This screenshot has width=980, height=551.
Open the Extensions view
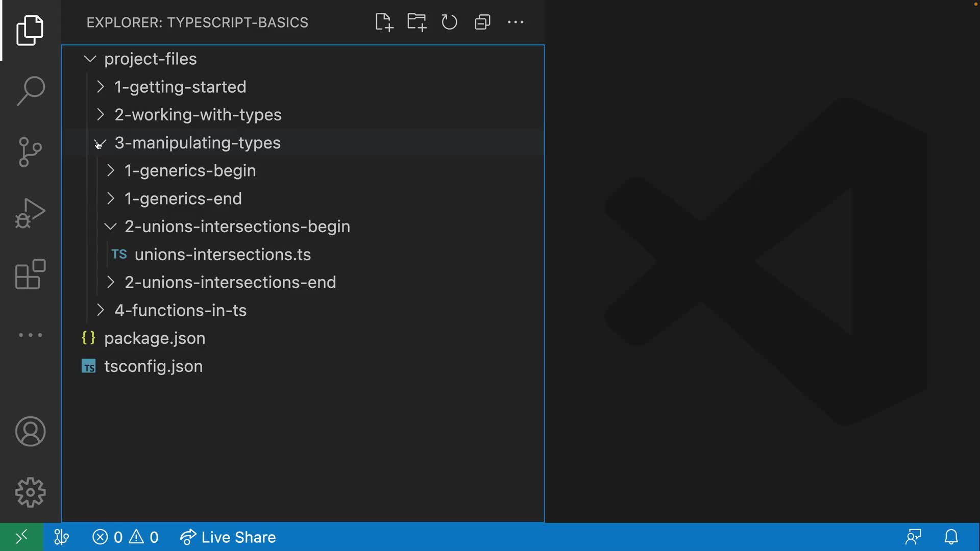tap(30, 274)
